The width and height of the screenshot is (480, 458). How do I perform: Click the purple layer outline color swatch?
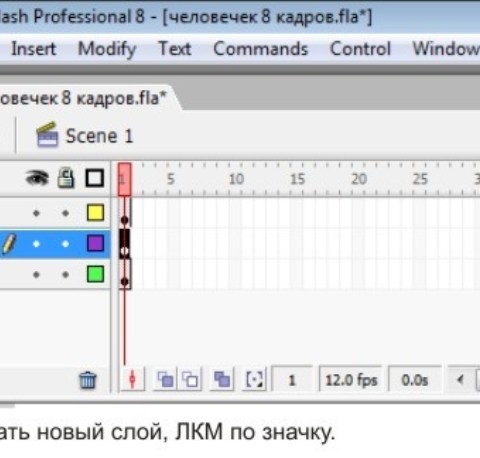click(95, 243)
